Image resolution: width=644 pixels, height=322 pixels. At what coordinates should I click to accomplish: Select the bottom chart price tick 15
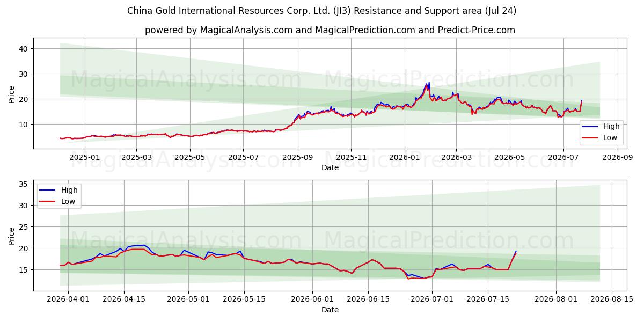[25, 270]
